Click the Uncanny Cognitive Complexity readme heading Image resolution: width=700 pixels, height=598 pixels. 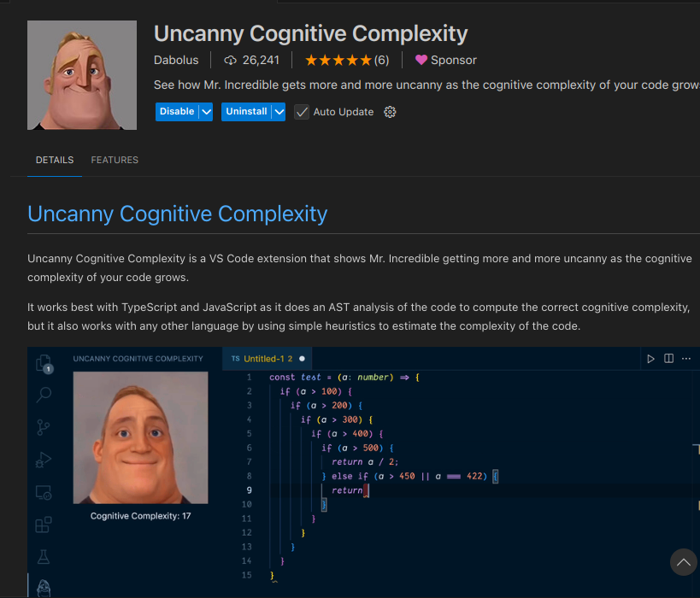point(177,214)
